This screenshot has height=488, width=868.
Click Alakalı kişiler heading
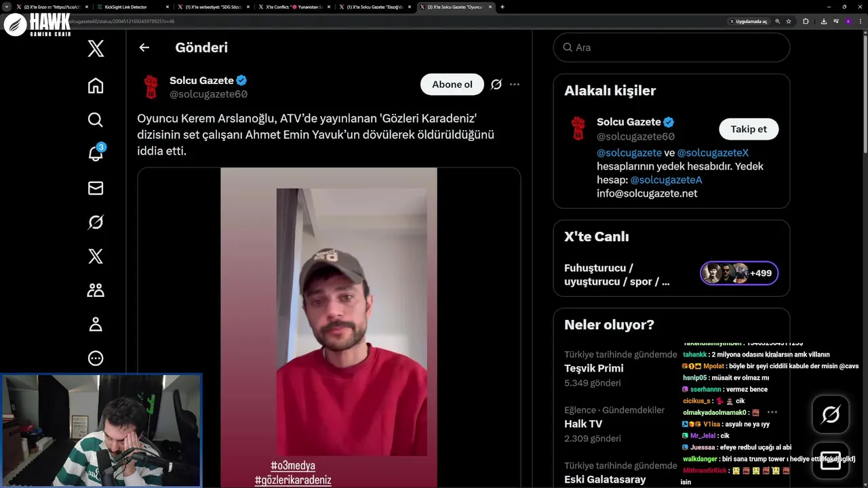pos(610,90)
